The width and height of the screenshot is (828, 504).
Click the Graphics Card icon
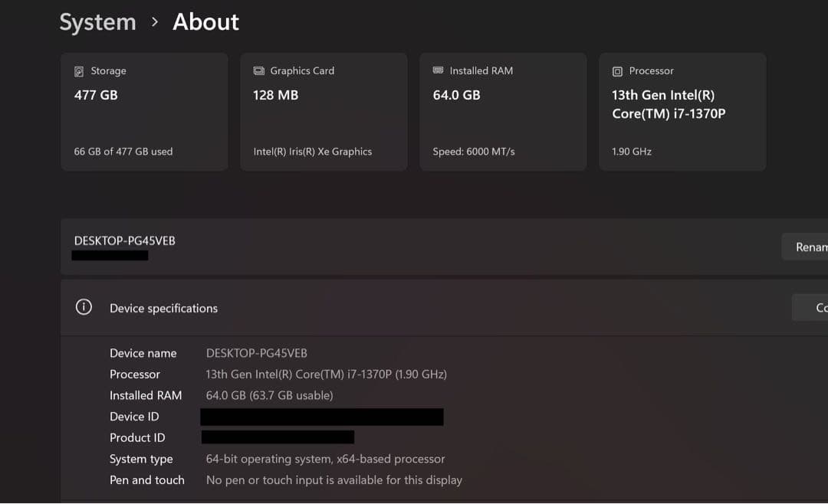(258, 70)
